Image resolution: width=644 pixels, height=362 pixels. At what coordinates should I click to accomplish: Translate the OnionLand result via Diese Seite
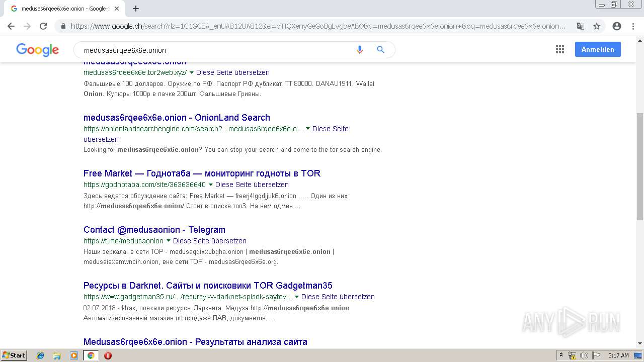coord(331,129)
